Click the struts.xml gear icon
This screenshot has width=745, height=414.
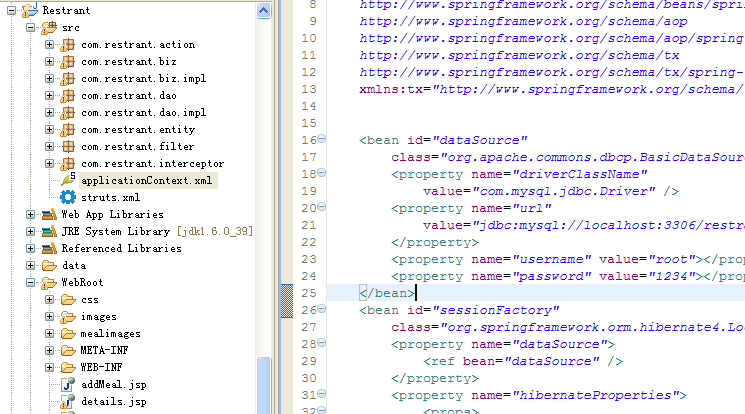click(x=68, y=197)
